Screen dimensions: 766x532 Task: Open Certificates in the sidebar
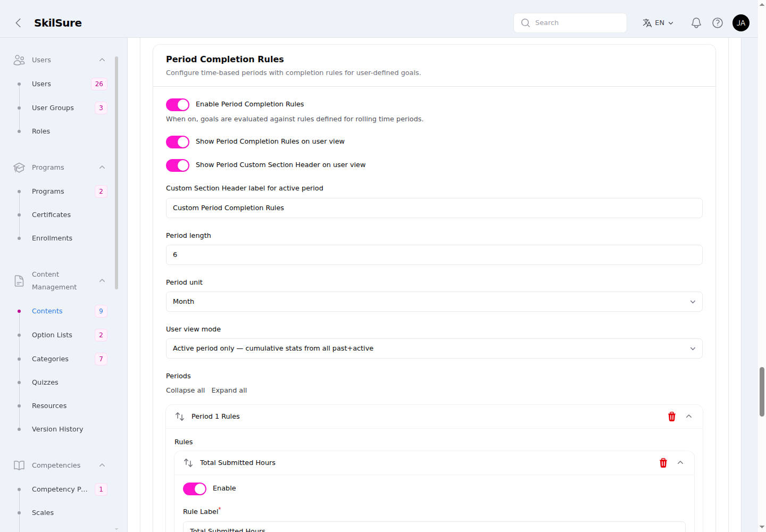tap(51, 215)
